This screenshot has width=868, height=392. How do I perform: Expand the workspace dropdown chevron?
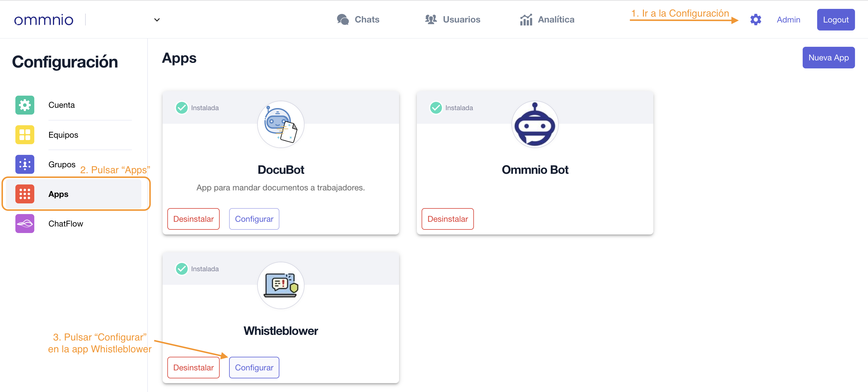point(157,20)
